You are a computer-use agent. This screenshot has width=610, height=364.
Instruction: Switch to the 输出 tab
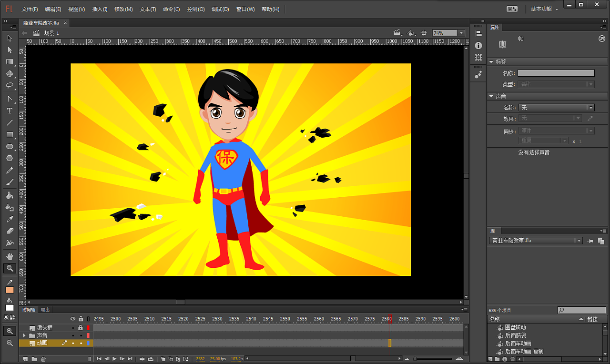coord(45,310)
